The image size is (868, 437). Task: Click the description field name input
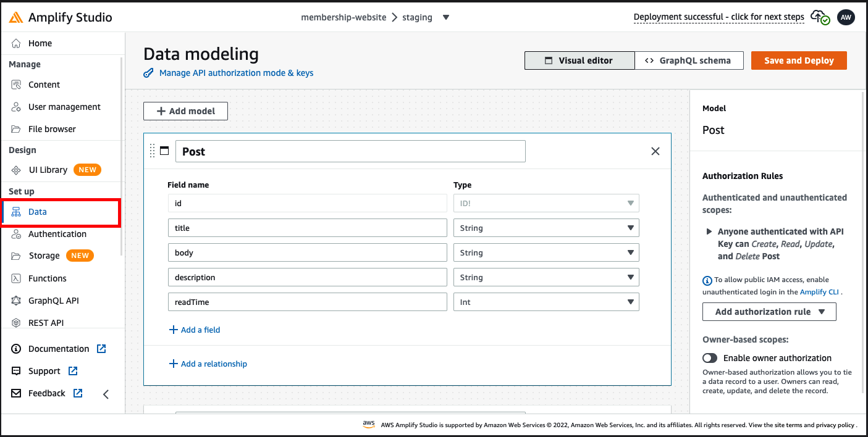pyautogui.click(x=307, y=277)
